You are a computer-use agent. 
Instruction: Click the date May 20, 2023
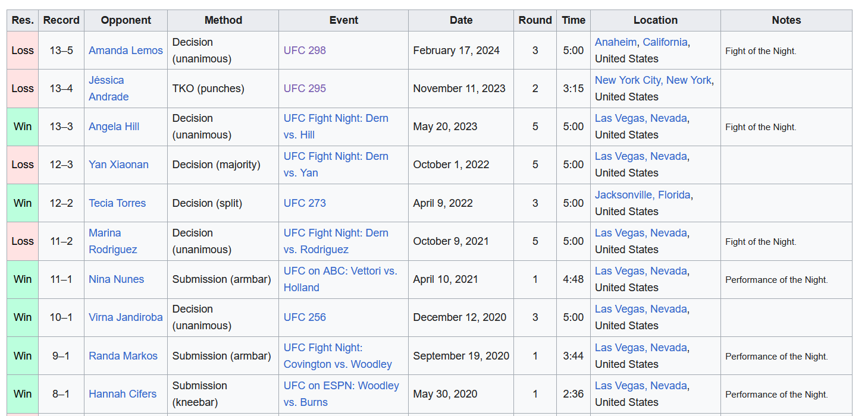tap(446, 127)
